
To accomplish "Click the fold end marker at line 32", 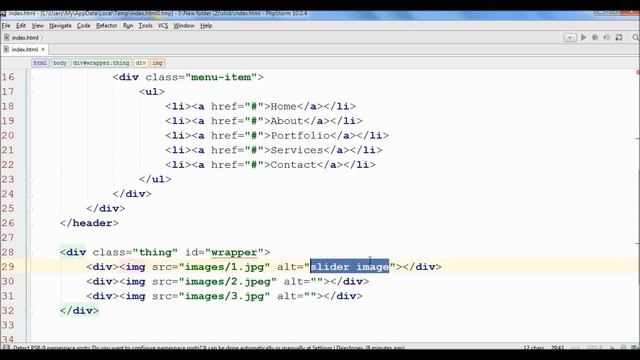I will pyautogui.click(x=30, y=311).
